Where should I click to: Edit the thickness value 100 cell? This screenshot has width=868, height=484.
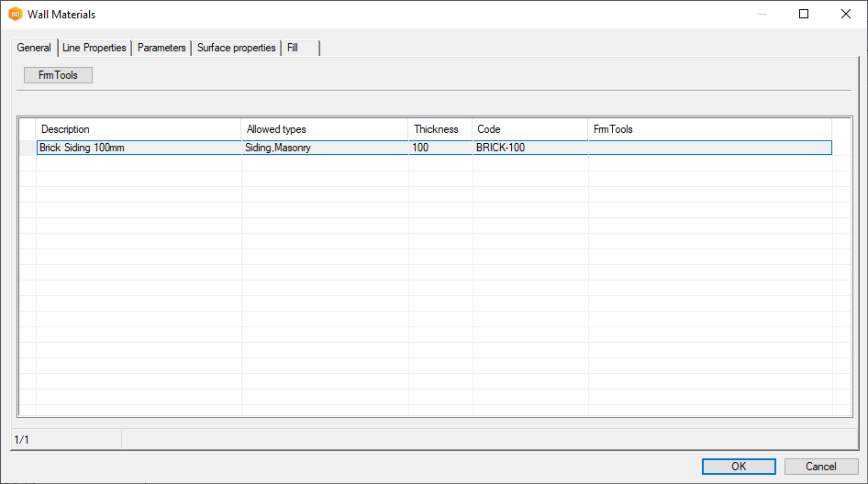click(x=440, y=148)
